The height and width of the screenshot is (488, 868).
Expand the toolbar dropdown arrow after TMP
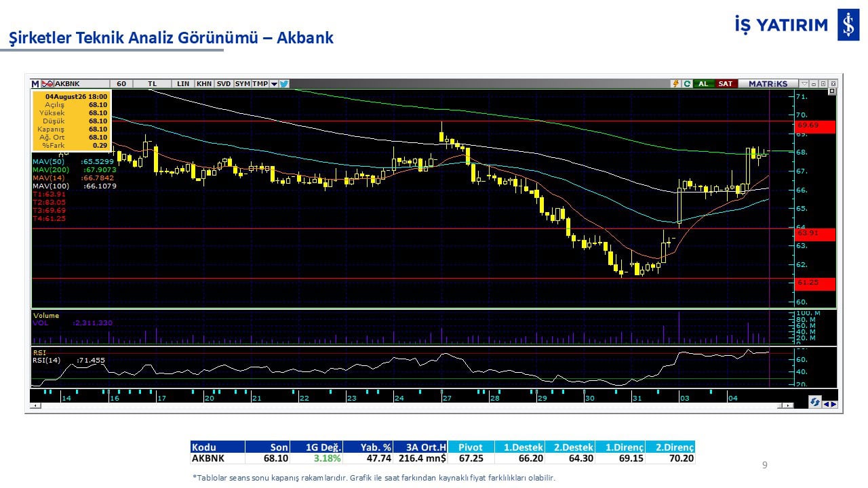coord(274,83)
